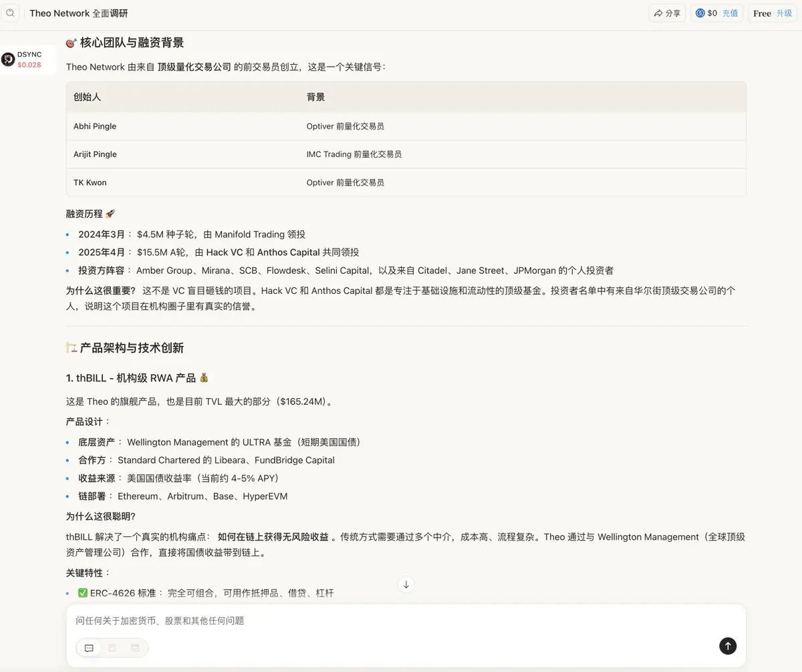The image size is (802, 672).
Task: Click the 投资方阵容 investor list bullet
Action: pos(346,271)
